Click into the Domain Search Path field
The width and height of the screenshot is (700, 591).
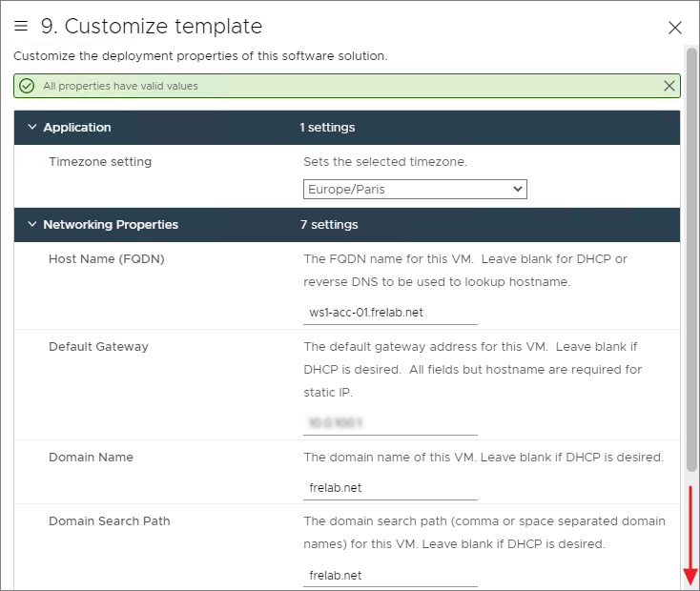coord(390,576)
